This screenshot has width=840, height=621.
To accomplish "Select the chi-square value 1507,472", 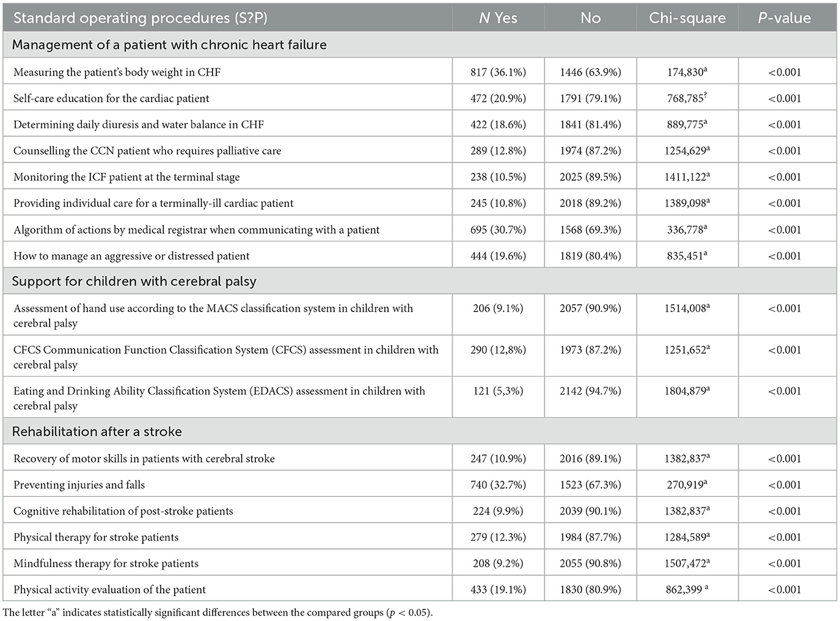I will click(687, 564).
